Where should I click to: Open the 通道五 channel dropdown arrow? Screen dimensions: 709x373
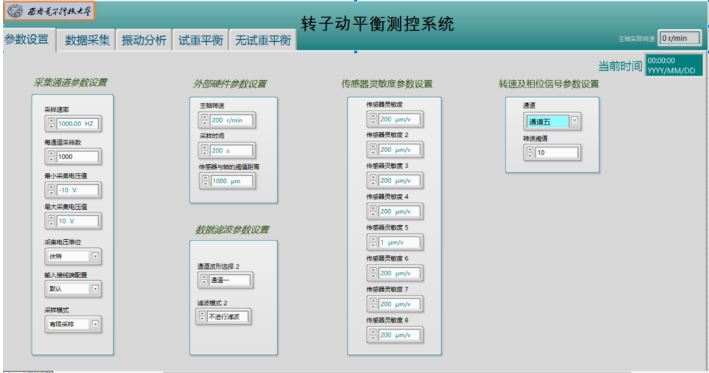[575, 121]
